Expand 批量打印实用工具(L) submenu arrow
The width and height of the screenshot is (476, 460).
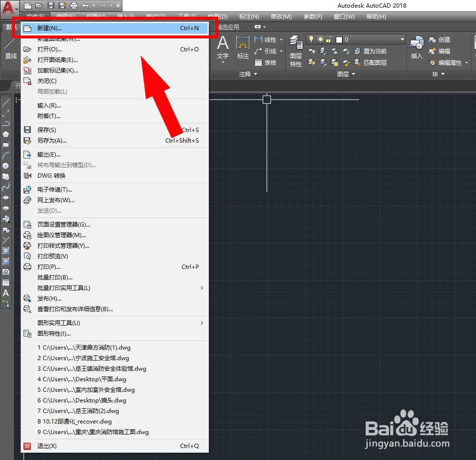tap(202, 288)
